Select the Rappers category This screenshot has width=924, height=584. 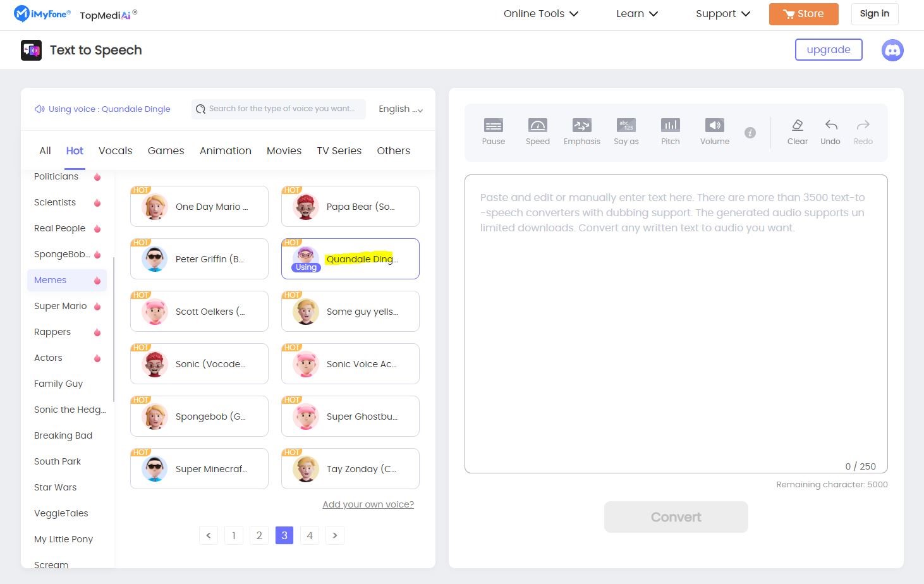point(67,332)
